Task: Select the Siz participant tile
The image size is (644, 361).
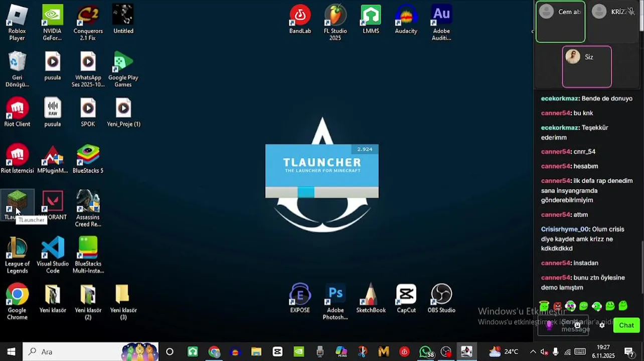Action: tap(587, 67)
